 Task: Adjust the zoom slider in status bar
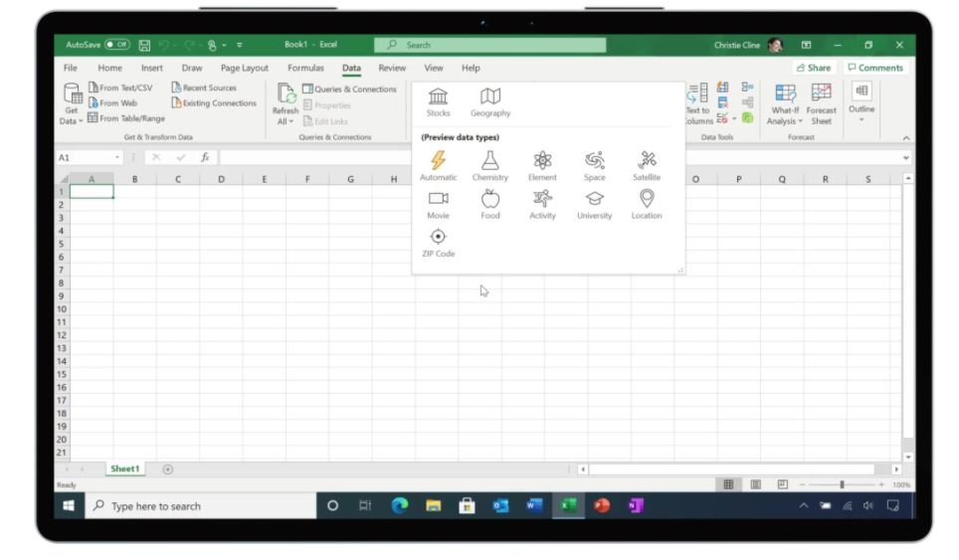pos(842,484)
